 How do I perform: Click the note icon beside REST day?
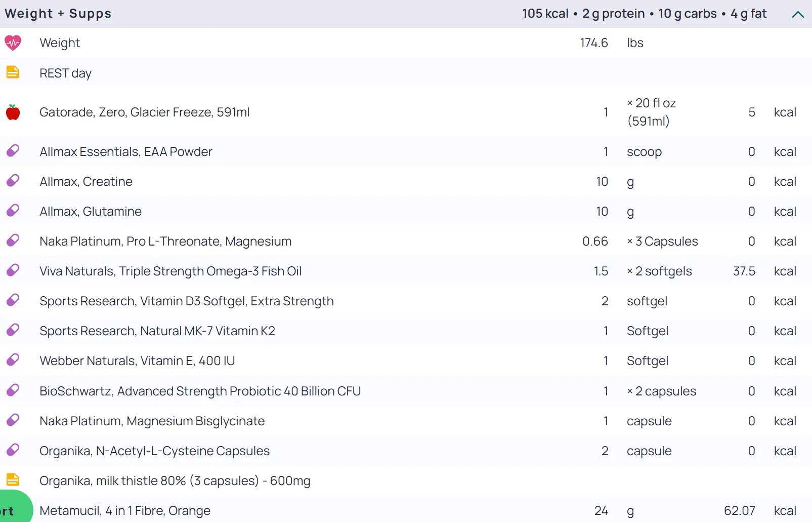[13, 72]
